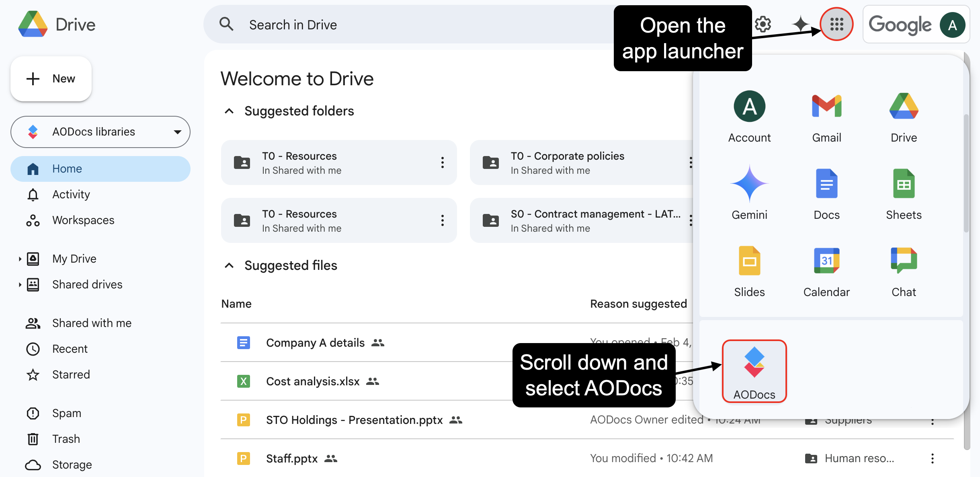Screen dimensions: 980x477
Task: Open the Cost analysis.xlsx file
Action: point(313,381)
